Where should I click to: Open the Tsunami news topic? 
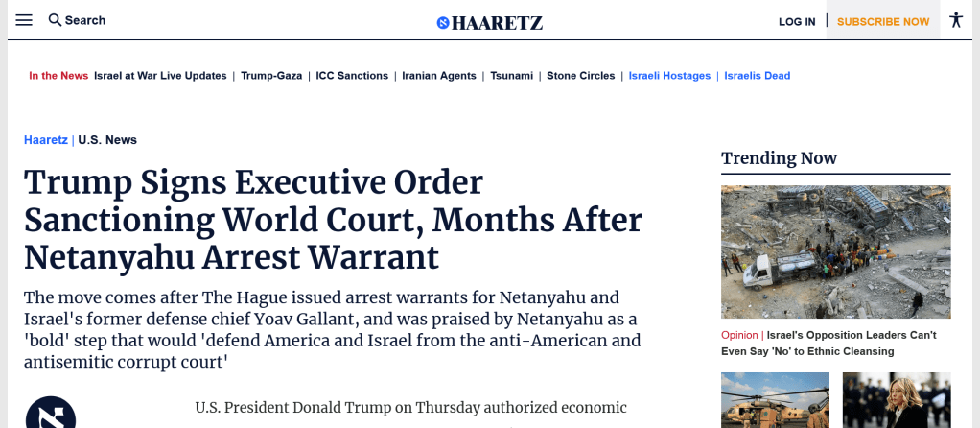coord(511,76)
